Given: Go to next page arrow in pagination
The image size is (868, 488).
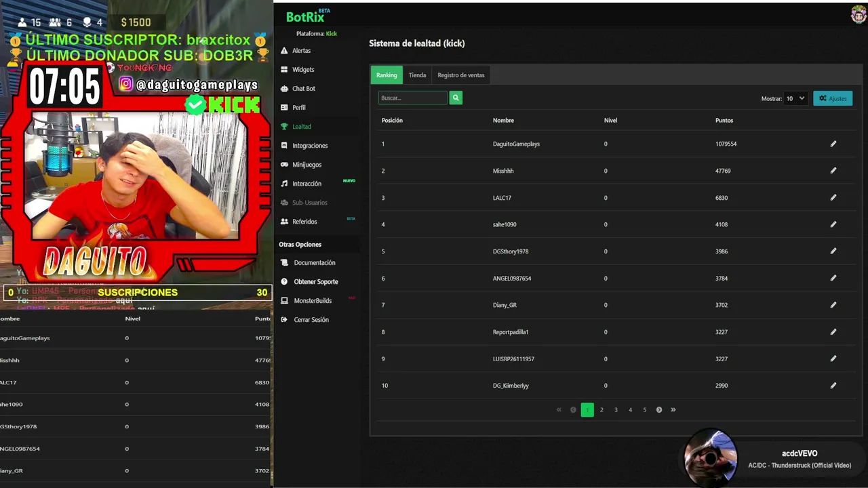Looking at the screenshot, I should pyautogui.click(x=658, y=409).
